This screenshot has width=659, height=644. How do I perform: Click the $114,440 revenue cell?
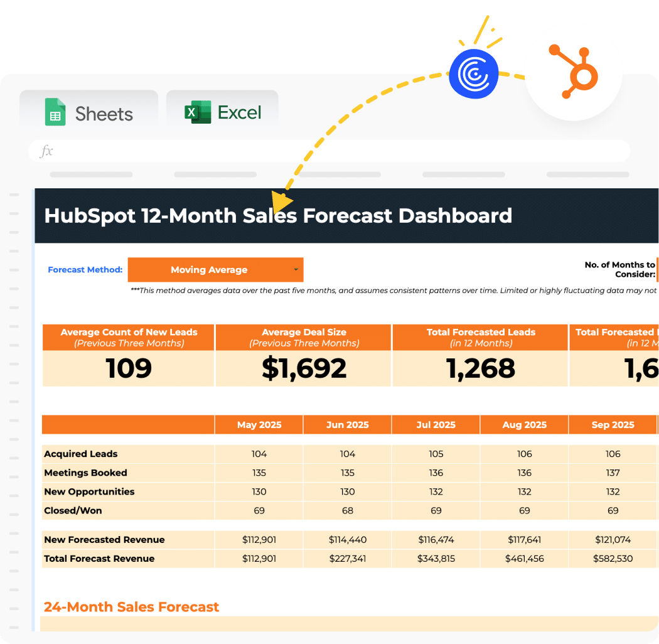[348, 540]
